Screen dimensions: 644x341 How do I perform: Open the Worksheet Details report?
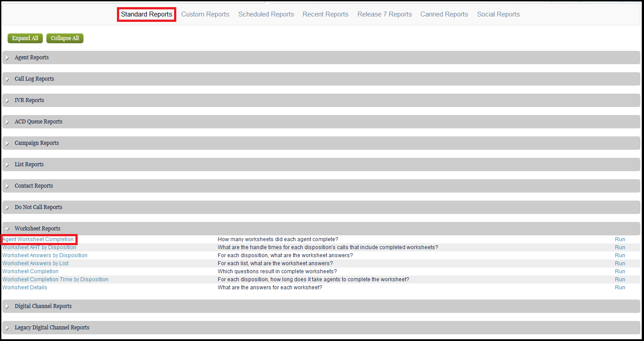(25, 288)
